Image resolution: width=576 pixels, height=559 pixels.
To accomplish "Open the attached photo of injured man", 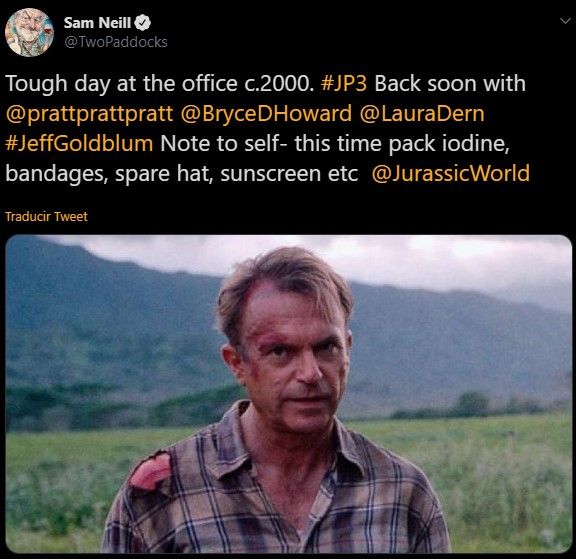I will point(288,394).
